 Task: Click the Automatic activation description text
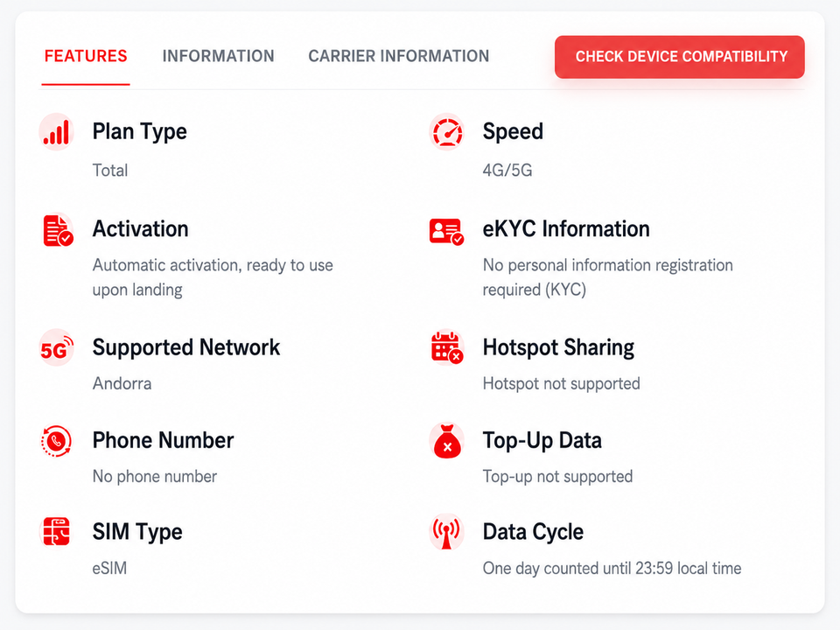click(x=213, y=277)
